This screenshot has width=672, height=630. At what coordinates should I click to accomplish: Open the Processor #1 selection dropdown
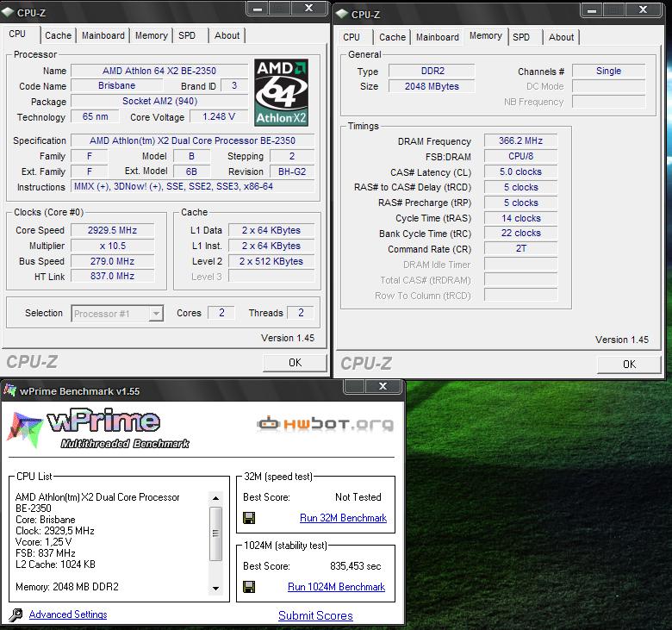click(157, 314)
